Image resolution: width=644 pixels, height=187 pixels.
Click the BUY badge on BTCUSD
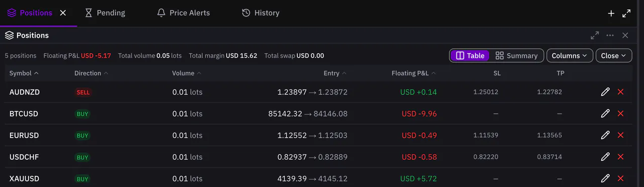[x=83, y=114]
